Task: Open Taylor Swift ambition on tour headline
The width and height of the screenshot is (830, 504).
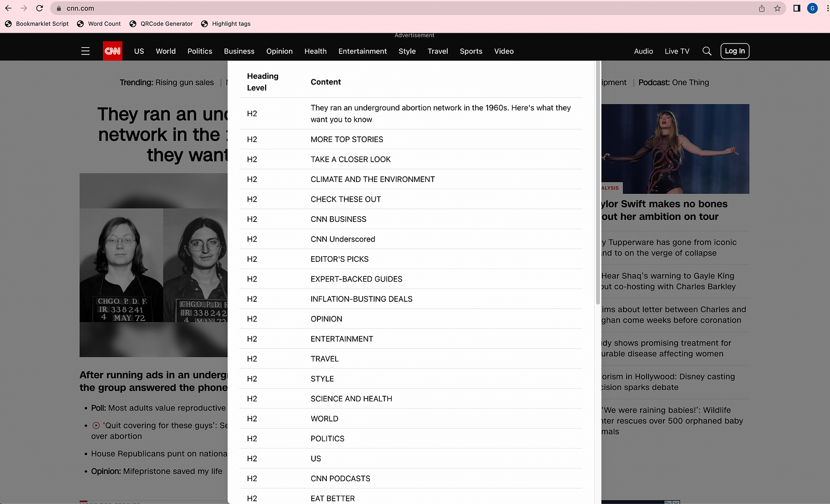Action: [x=665, y=210]
